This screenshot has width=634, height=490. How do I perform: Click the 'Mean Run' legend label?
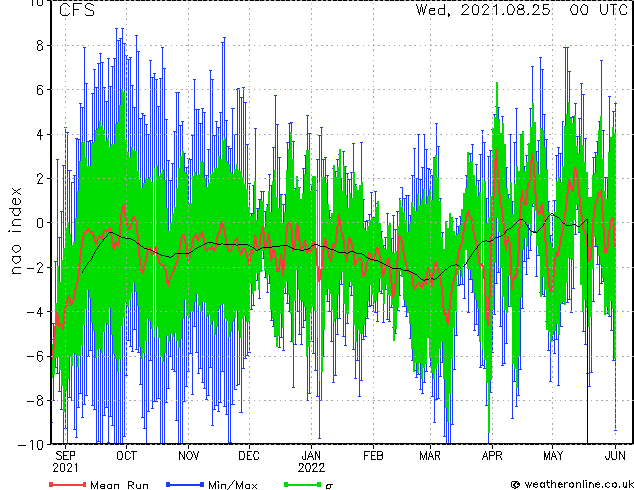pos(119,485)
